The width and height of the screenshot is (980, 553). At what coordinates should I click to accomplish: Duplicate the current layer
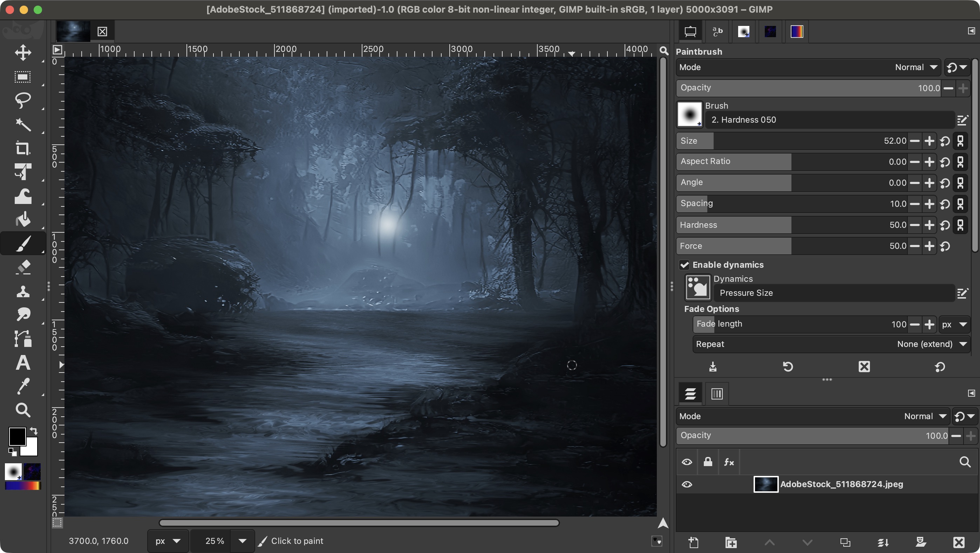pos(845,542)
